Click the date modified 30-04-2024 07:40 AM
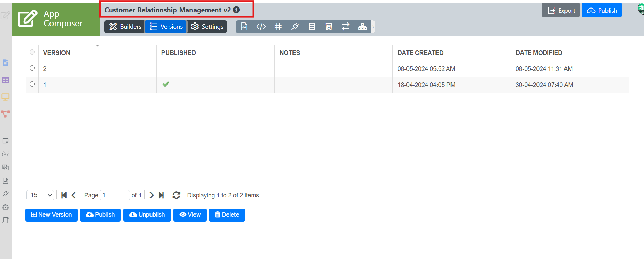The width and height of the screenshot is (644, 259). pos(544,85)
